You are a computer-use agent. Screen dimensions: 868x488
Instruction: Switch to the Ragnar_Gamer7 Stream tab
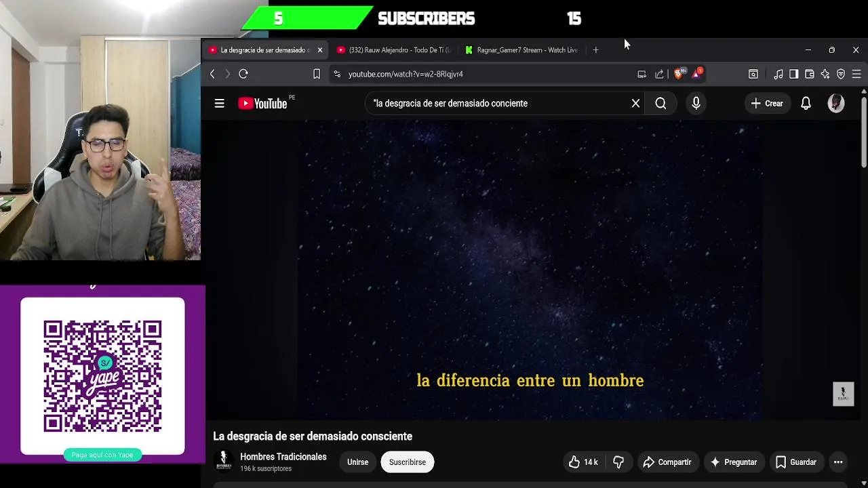521,50
